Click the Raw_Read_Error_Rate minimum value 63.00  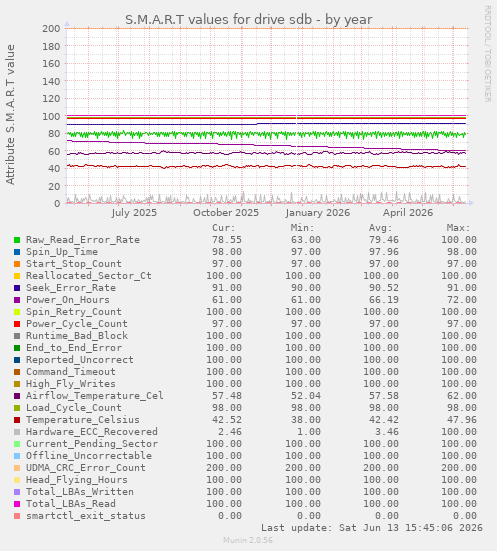coord(305,240)
